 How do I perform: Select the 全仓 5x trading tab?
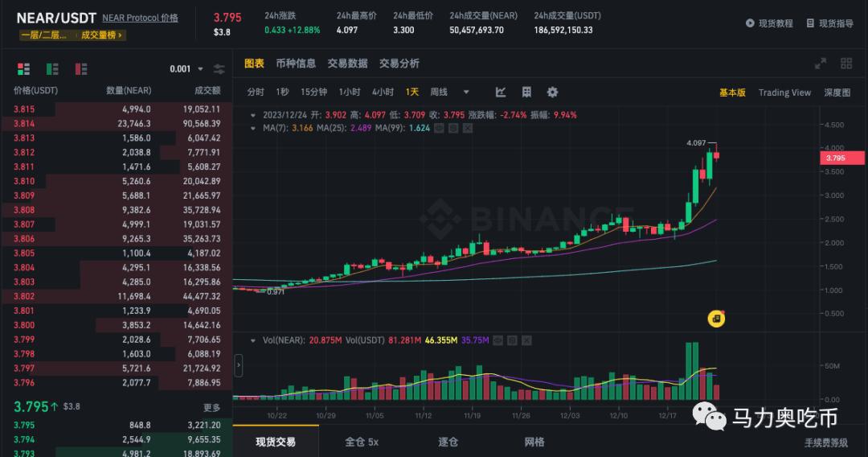pyautogui.click(x=361, y=442)
